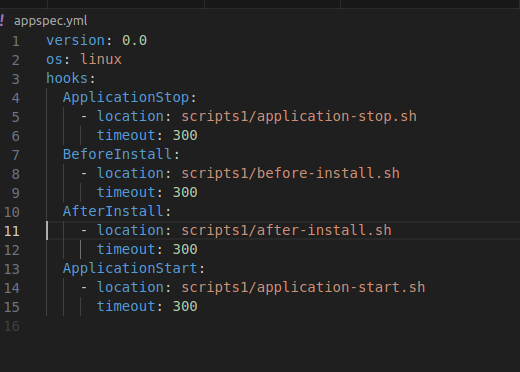Image resolution: width=520 pixels, height=372 pixels.
Task: Click the ApplicationStop hook name
Action: tap(126, 98)
